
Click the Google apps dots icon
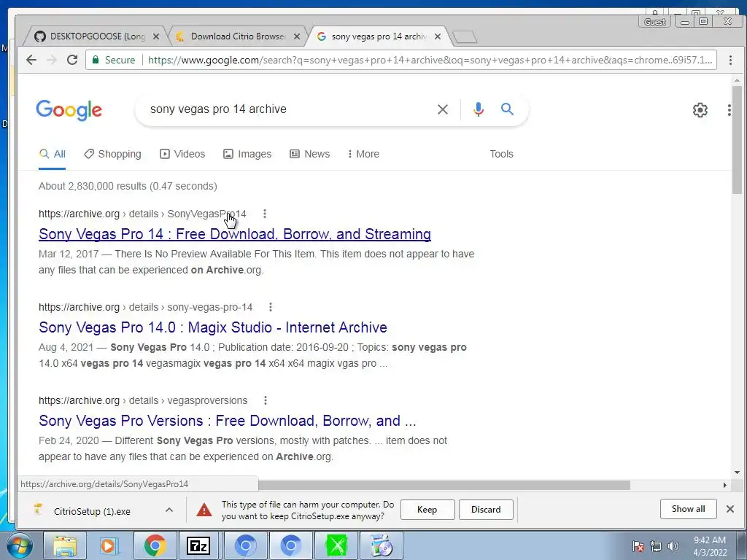[729, 110]
